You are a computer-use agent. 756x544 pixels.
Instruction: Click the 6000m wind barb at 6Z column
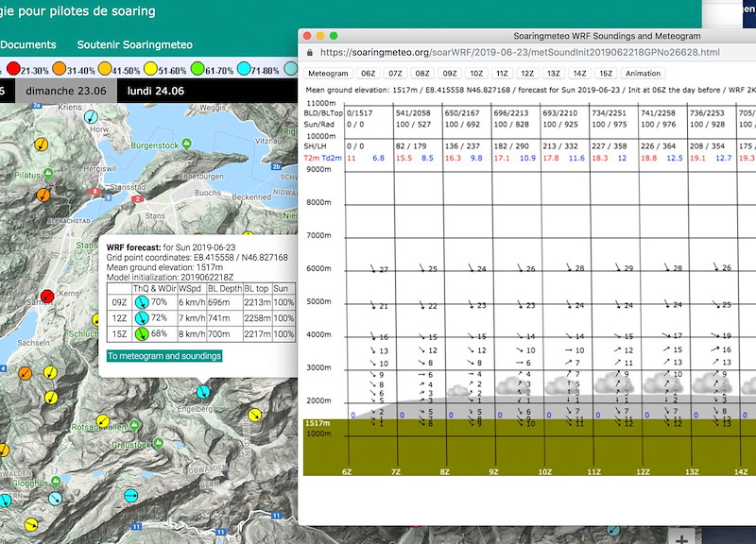[x=373, y=268]
